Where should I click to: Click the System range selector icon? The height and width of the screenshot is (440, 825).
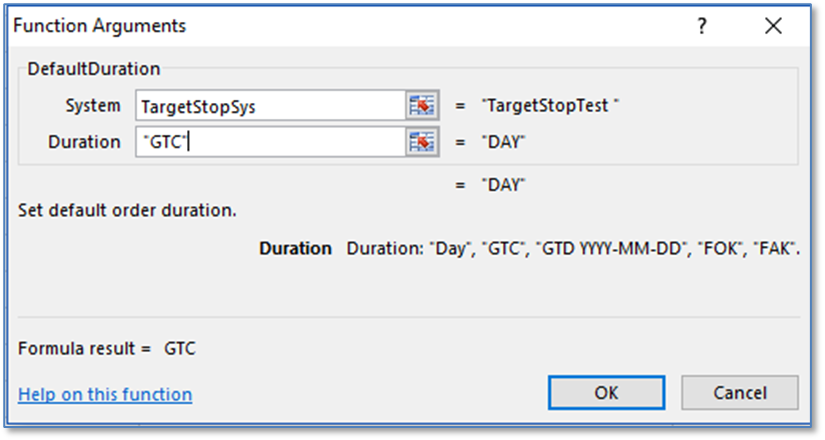(x=423, y=106)
